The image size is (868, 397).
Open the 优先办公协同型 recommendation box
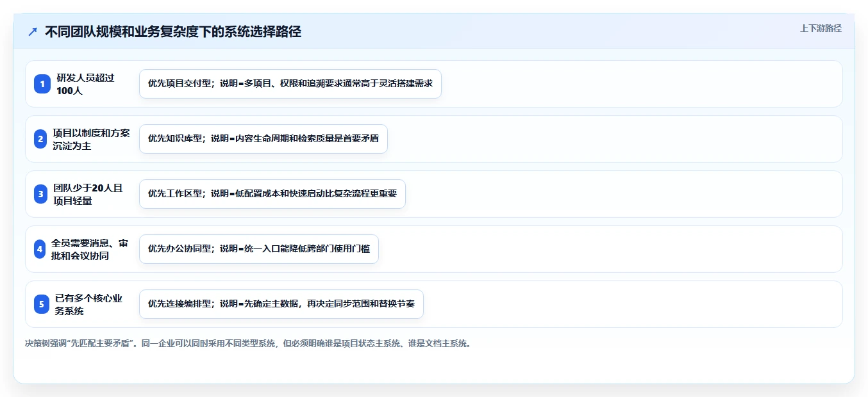[259, 249]
